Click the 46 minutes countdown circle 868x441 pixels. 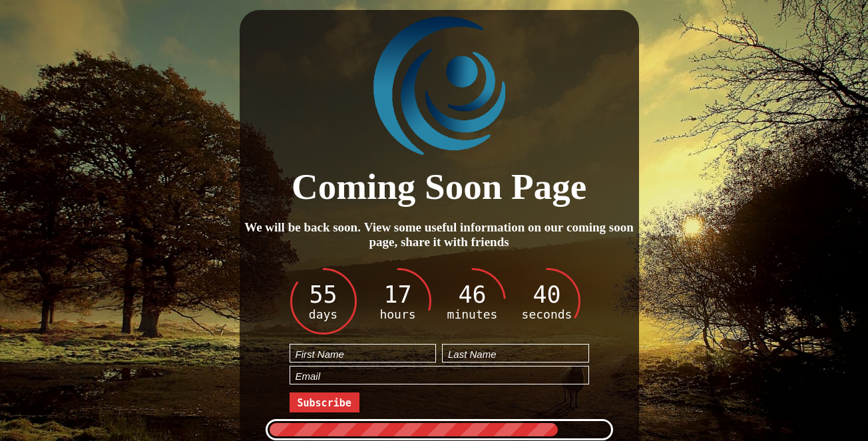(473, 301)
